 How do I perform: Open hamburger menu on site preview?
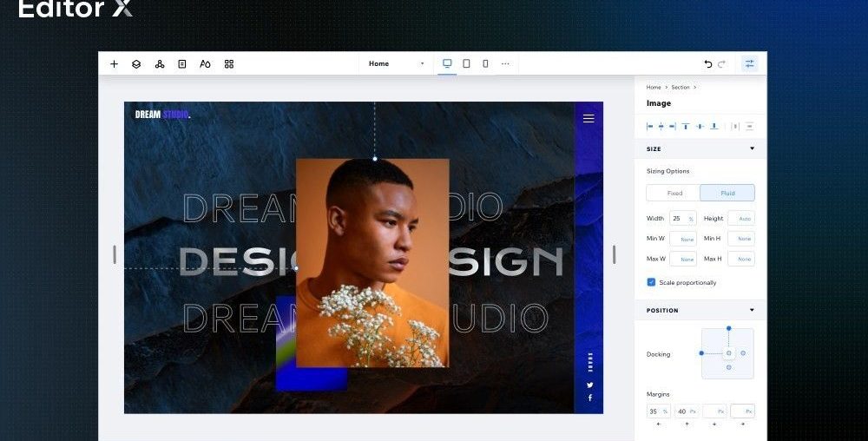pos(589,118)
